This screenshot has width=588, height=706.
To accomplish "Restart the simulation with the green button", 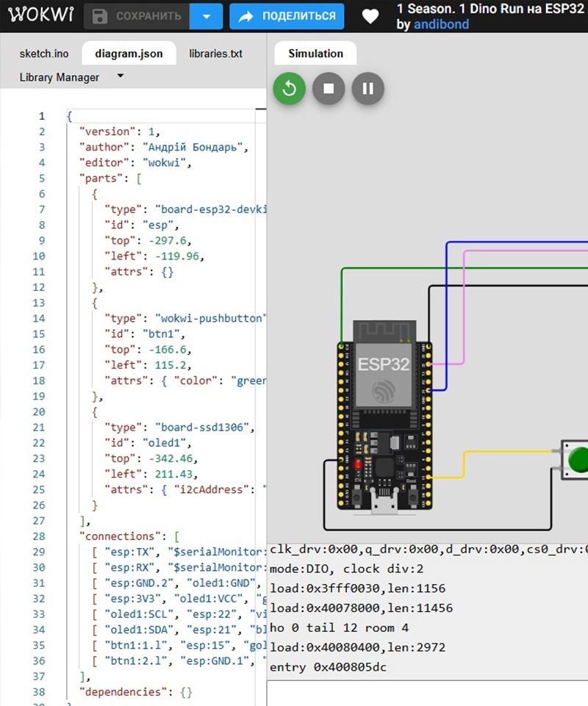I will coord(290,89).
